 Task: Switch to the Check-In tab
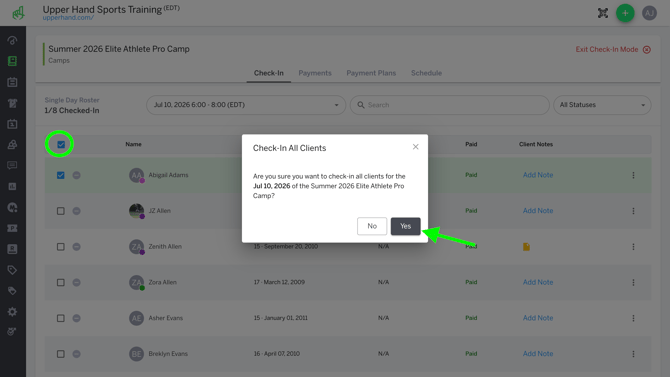tap(269, 73)
